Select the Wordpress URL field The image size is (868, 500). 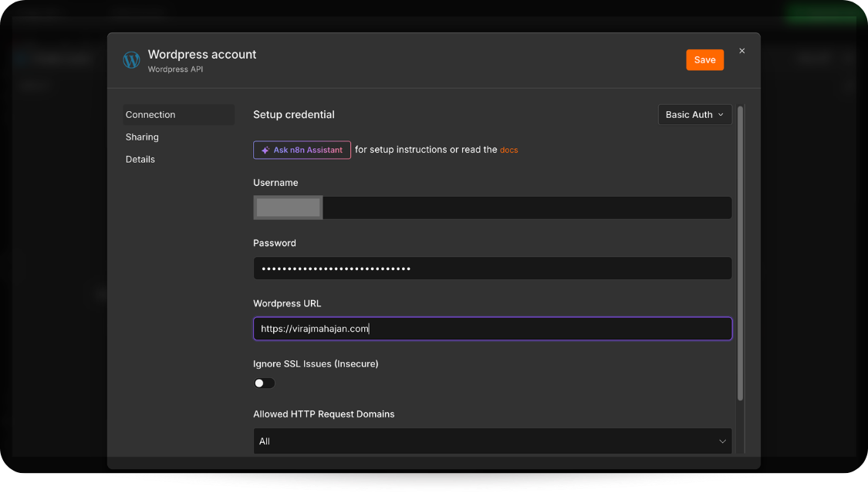point(492,329)
